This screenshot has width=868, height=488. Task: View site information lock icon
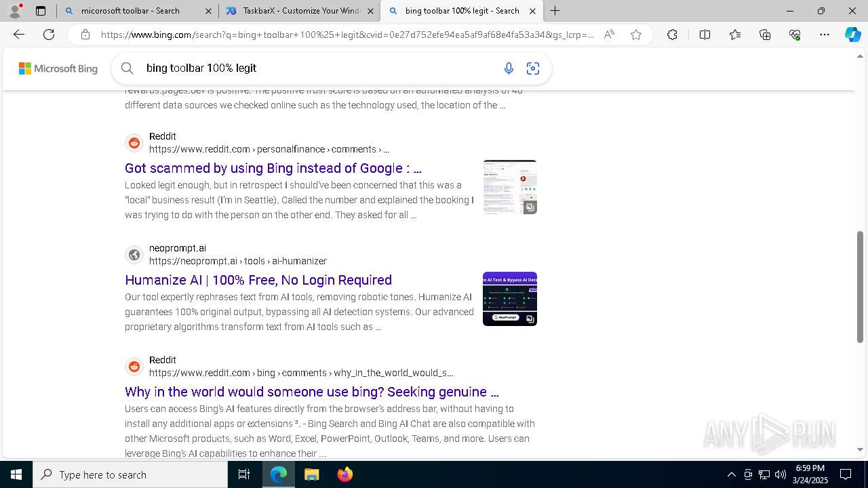point(85,35)
